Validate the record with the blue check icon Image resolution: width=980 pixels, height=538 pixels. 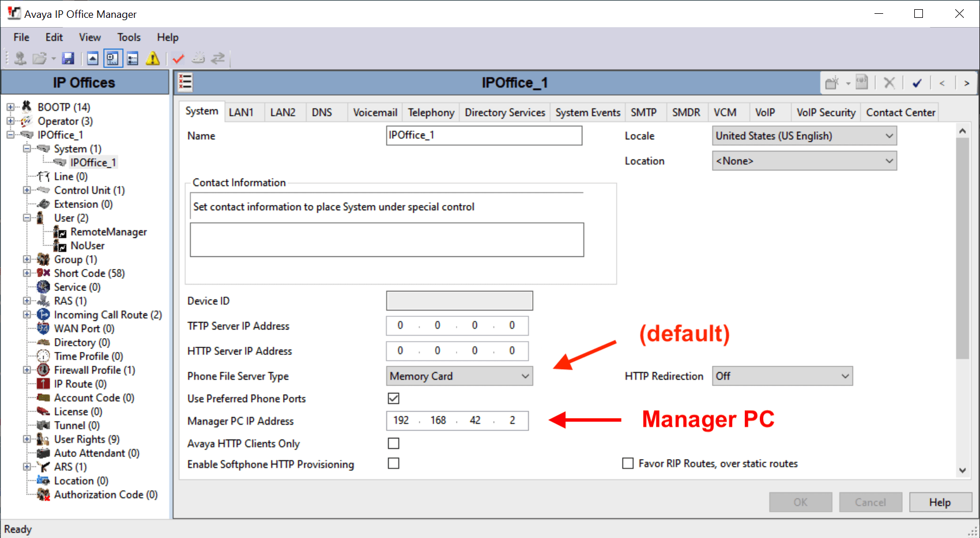click(x=917, y=82)
